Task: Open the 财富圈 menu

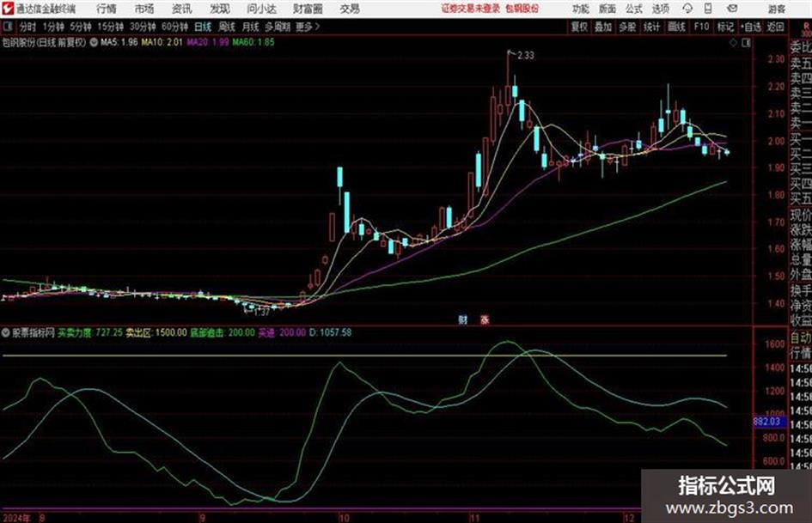Action: pos(308,9)
